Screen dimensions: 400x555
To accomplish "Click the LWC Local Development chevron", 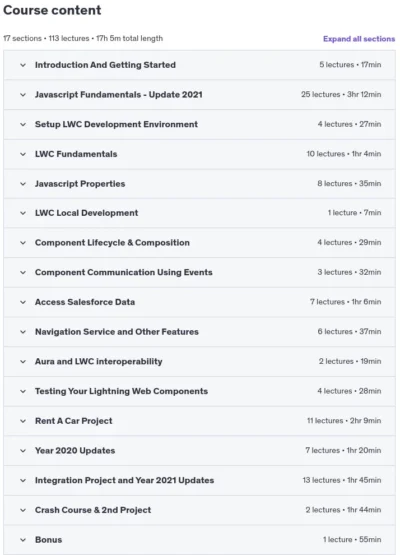I will click(x=23, y=213).
